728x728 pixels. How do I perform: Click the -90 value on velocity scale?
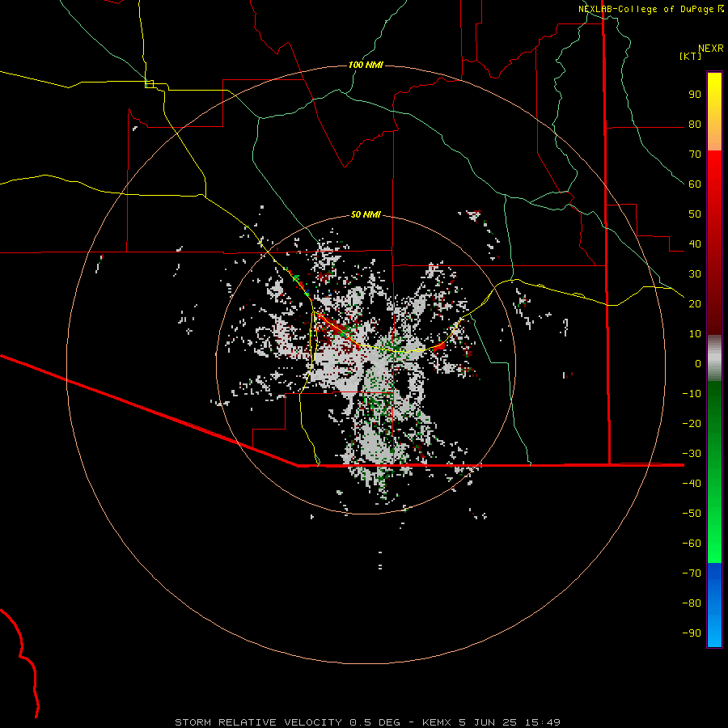coord(692,633)
